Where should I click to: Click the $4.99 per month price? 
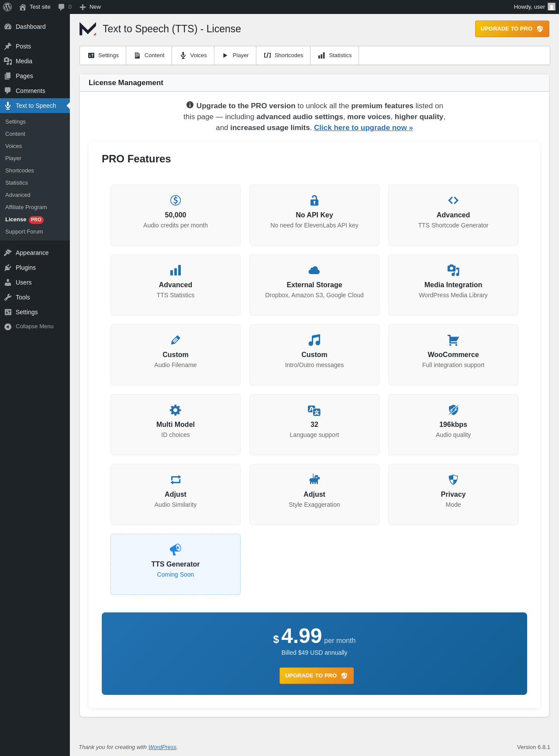point(314,636)
